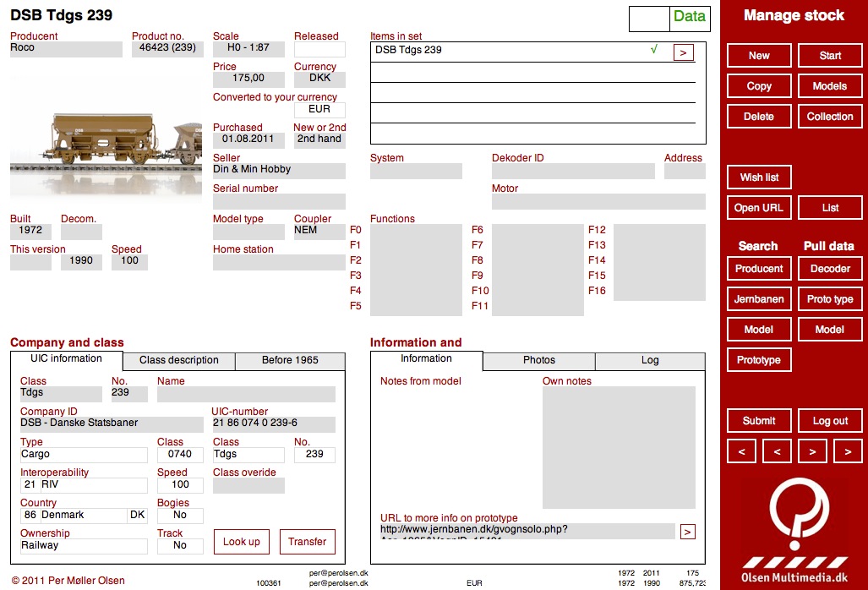Go to the last record arrow

point(848,451)
